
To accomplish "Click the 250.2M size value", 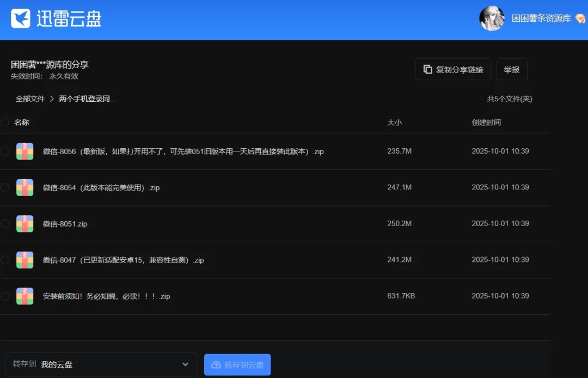I will click(x=400, y=223).
